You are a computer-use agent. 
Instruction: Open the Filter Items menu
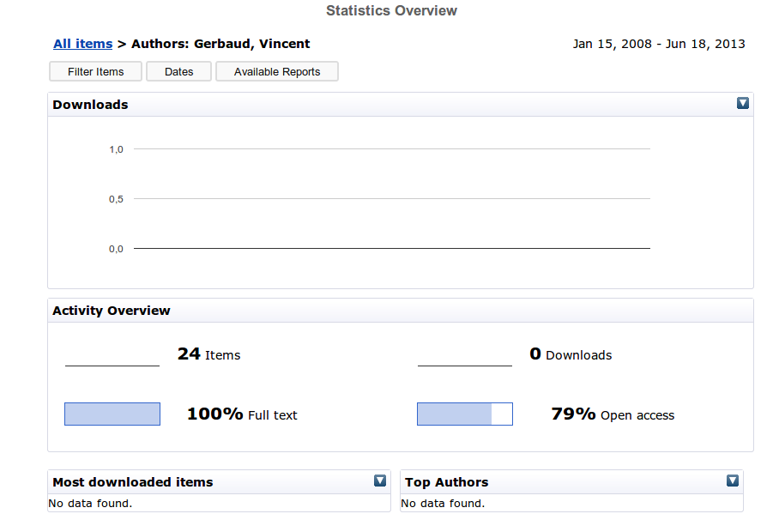95,71
